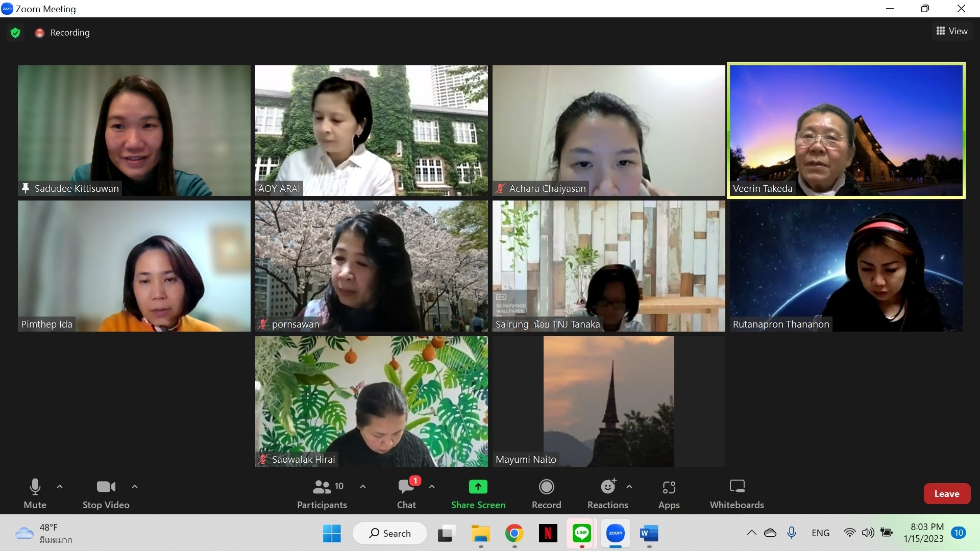Click the red Leave button
Viewport: 980px width, 551px height.
[x=947, y=493]
